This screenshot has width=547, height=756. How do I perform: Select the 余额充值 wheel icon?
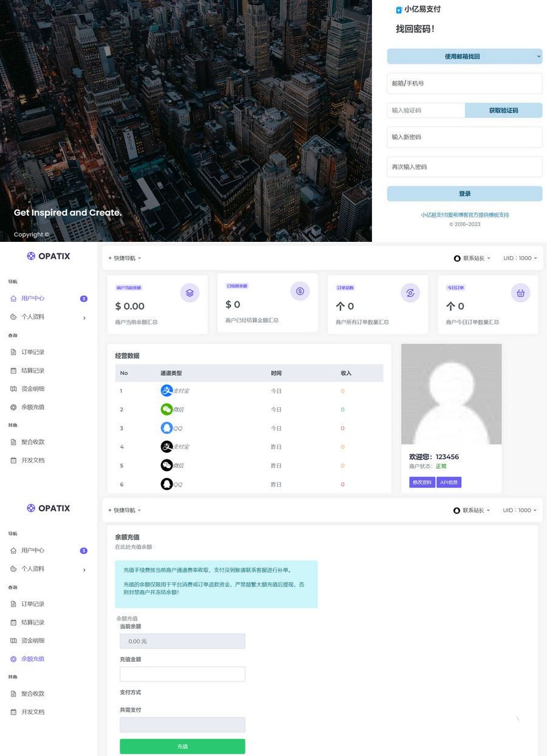(x=13, y=407)
